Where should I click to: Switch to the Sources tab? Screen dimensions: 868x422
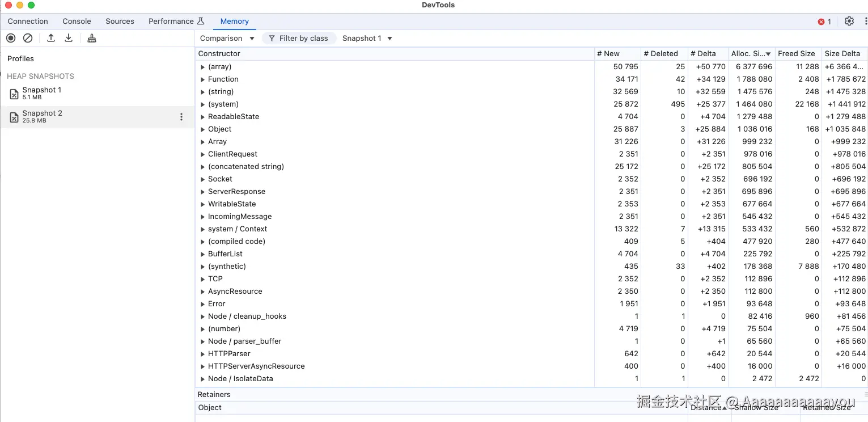click(120, 21)
